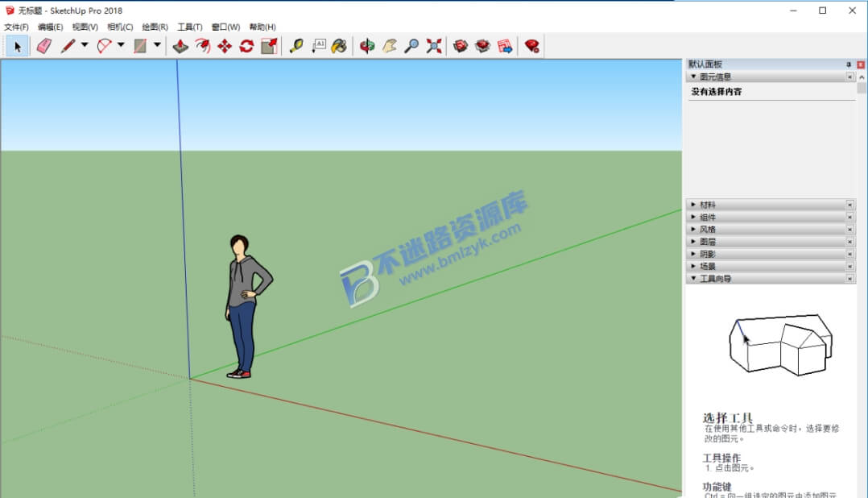Select the Scale tool
The image size is (868, 498).
[x=269, y=46]
